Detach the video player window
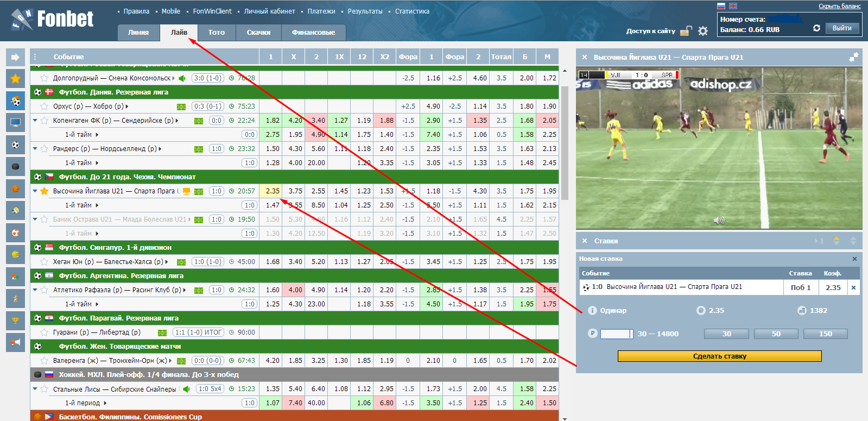Viewport: 868px width, 421px height. click(x=854, y=56)
